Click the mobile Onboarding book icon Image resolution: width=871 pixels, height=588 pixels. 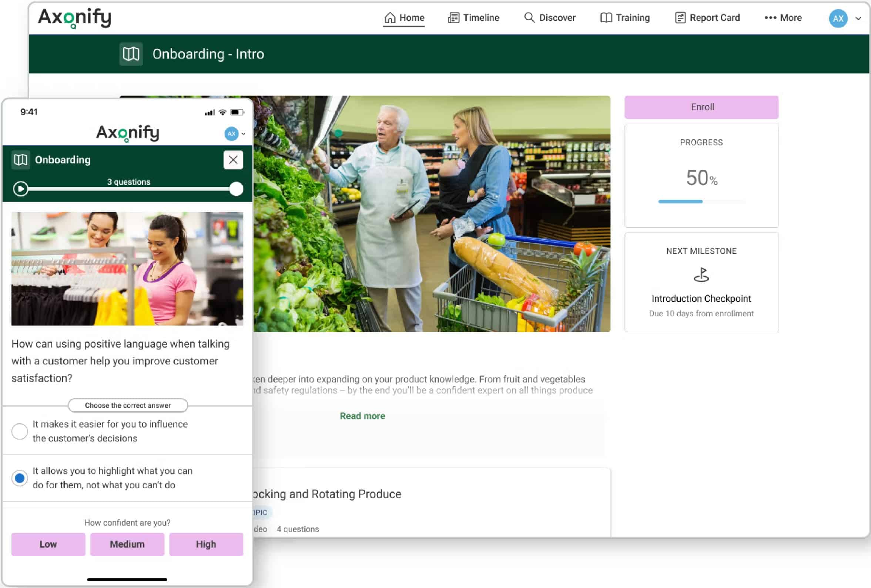click(x=21, y=160)
